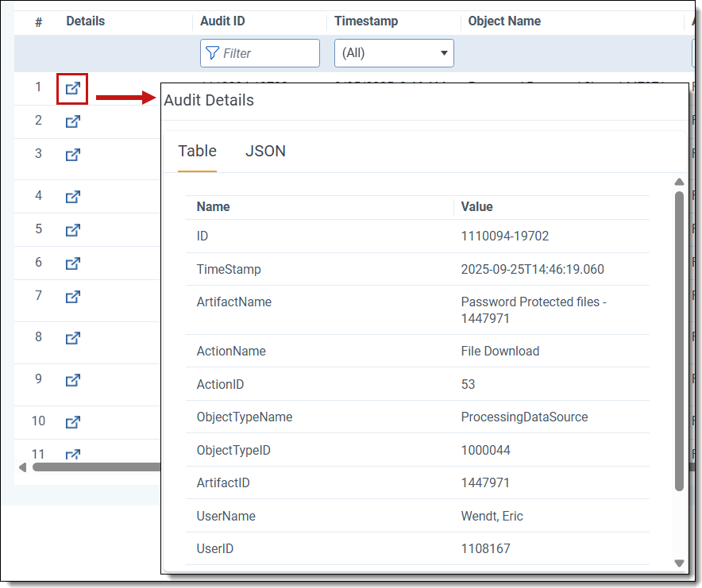
Task: Open audit details for row 8
Action: pos(72,338)
